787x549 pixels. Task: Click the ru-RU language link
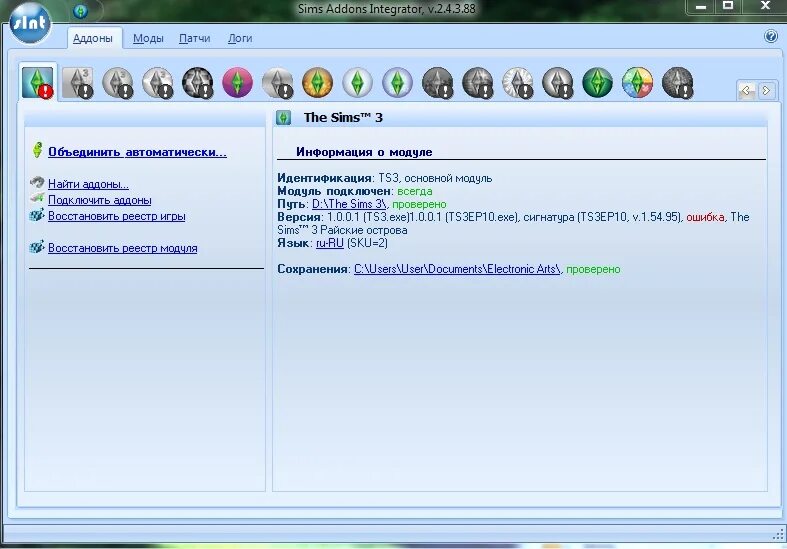[330, 243]
